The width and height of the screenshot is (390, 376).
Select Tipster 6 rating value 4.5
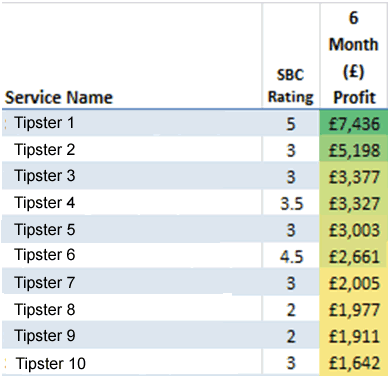pos(291,257)
